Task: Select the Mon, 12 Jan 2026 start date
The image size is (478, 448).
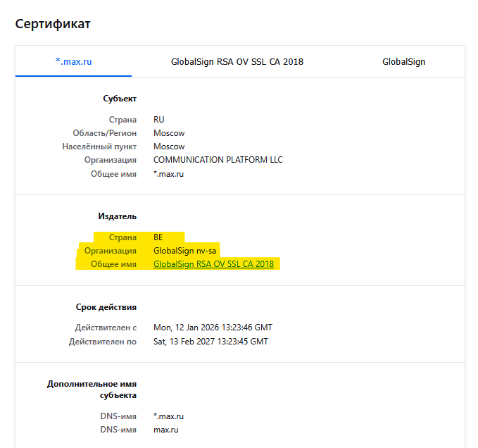Action: click(213, 328)
